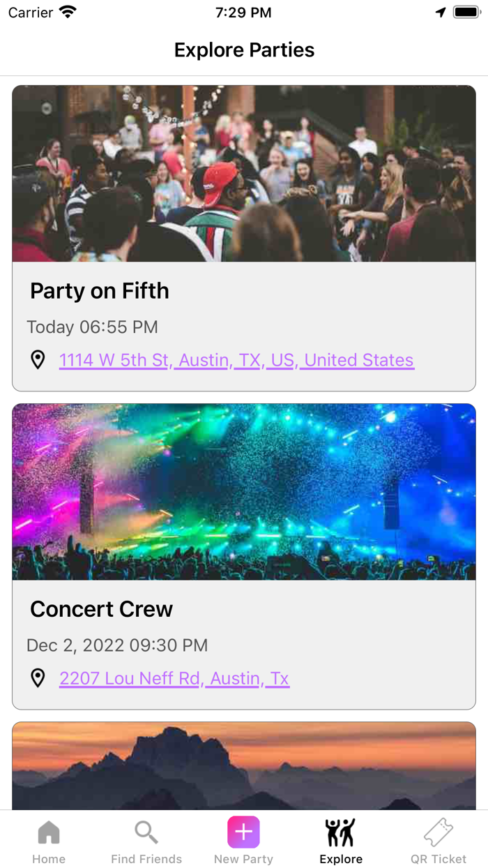Select the Explore people icon
Screen dimensions: 488x868
341,832
